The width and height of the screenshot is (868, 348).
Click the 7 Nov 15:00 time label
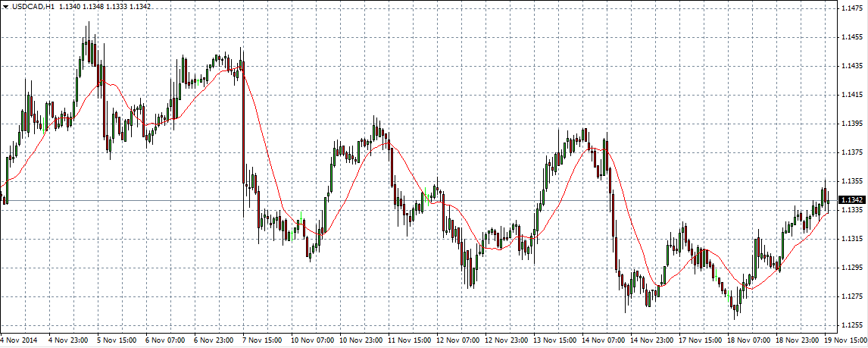point(261,340)
